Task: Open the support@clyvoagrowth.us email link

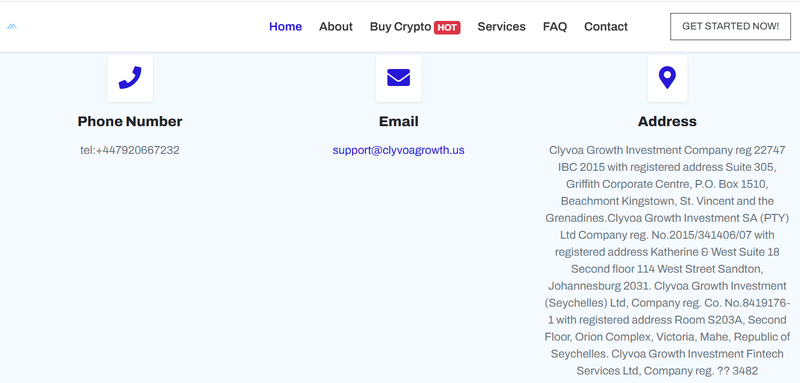Action: [398, 150]
